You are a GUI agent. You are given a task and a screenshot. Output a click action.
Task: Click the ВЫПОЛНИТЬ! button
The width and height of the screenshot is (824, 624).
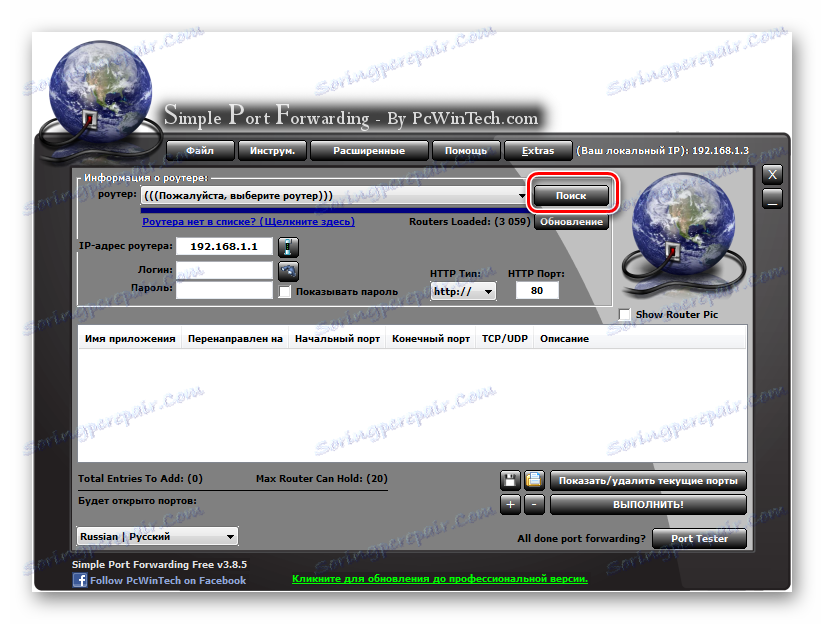click(648, 505)
